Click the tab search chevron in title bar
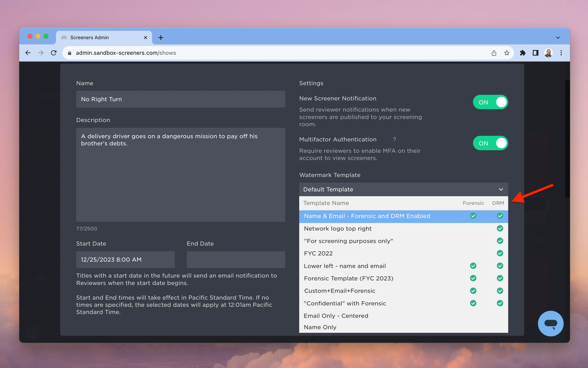The width and height of the screenshot is (588, 368). point(558,38)
